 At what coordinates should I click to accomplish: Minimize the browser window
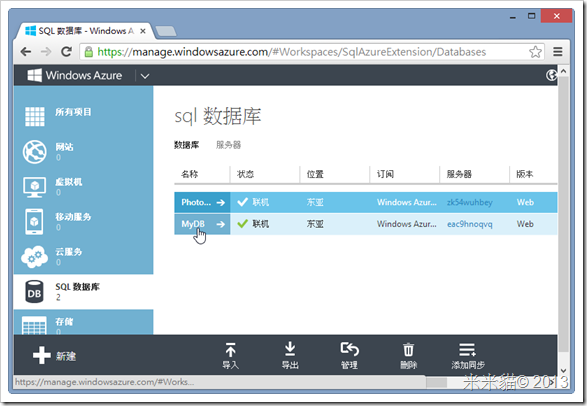513,17
